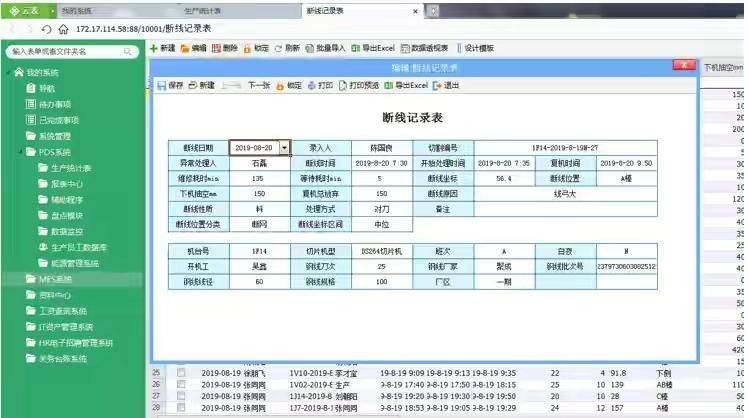Click the 异常处理人 value 石磊

260,163
